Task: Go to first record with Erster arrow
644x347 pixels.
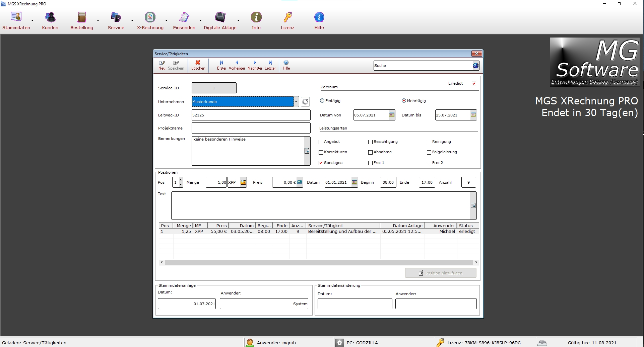Action: pyautogui.click(x=221, y=63)
